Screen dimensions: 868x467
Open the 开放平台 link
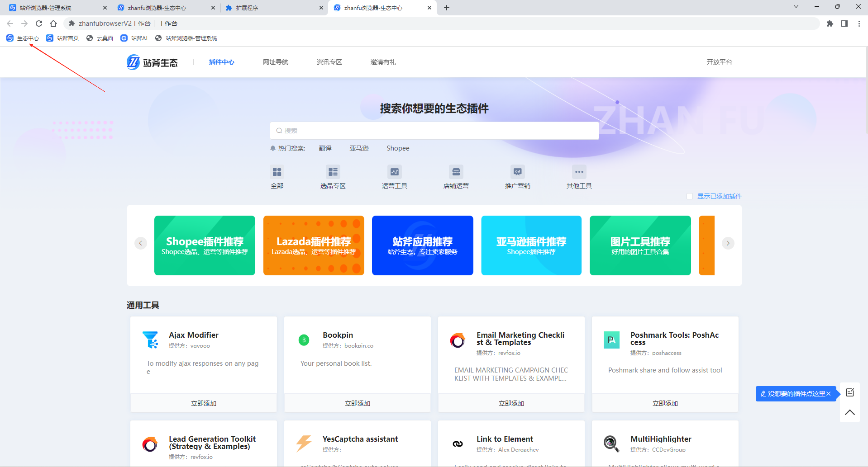(x=720, y=62)
